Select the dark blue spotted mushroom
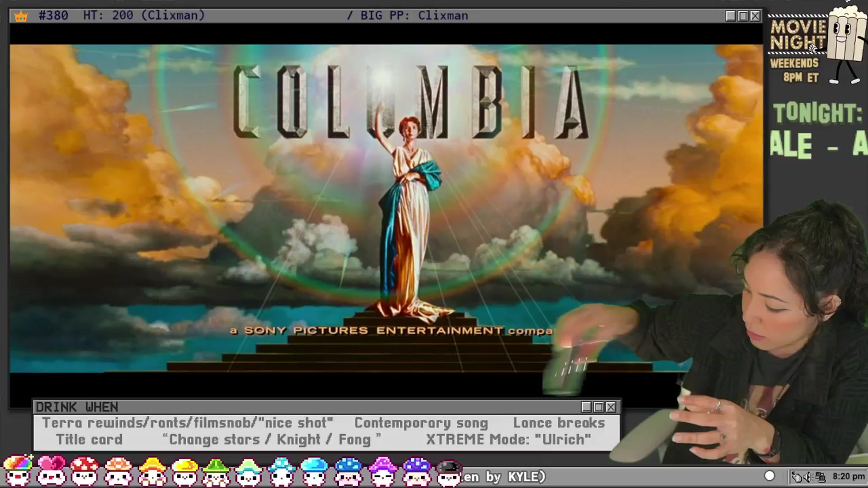Image resolution: width=868 pixels, height=488 pixels. [348, 471]
